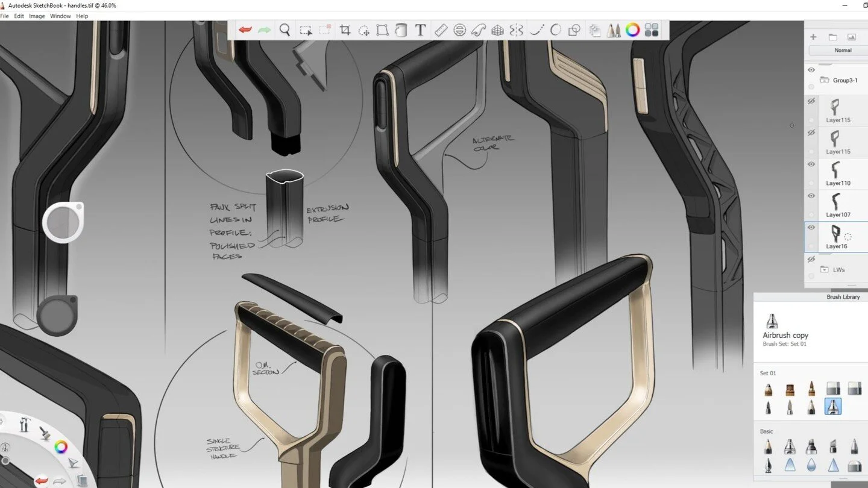Open the Draw Style shapes tool
This screenshot has width=868, height=488.
click(x=575, y=30)
